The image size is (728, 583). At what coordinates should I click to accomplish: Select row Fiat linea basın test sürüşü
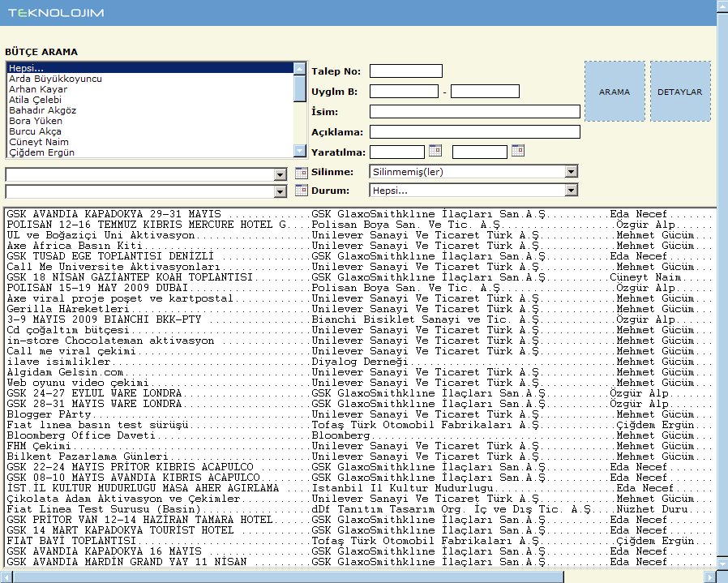pos(360,425)
